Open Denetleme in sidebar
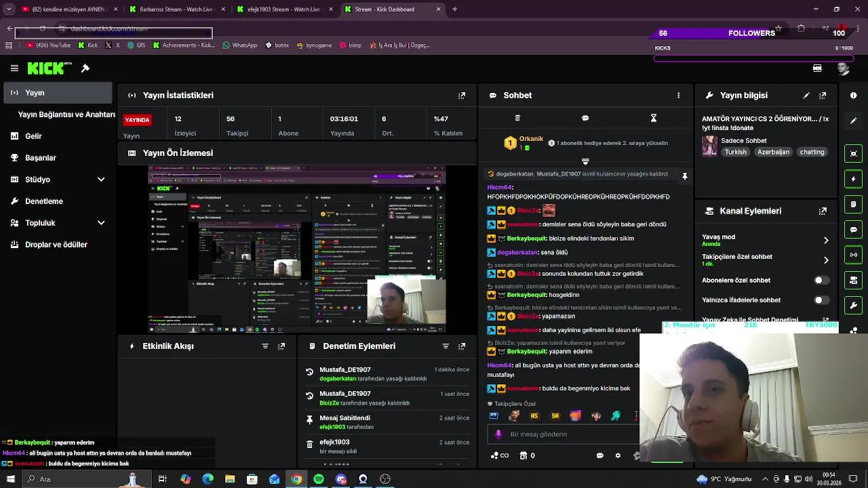The height and width of the screenshot is (488, 868). click(x=43, y=201)
